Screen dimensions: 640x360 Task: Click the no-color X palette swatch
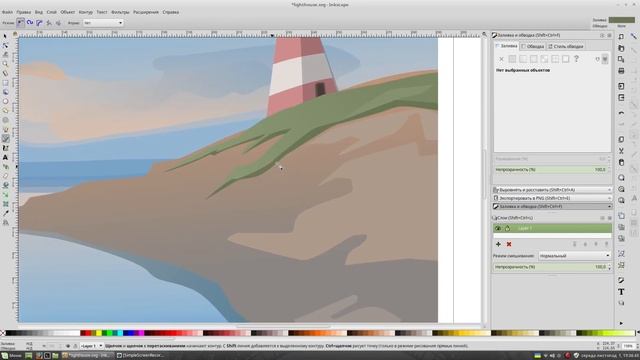tap(3, 333)
